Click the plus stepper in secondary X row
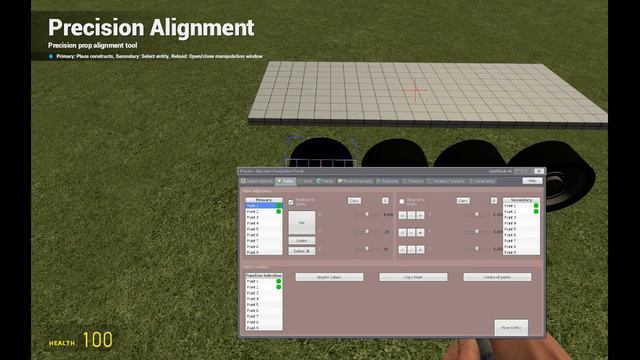The width and height of the screenshot is (640, 360). click(x=420, y=215)
